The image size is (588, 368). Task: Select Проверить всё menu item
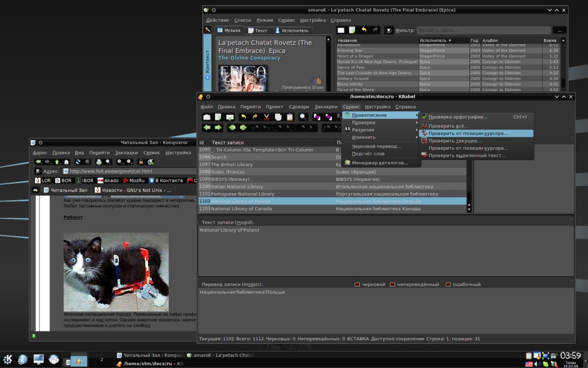(x=476, y=126)
